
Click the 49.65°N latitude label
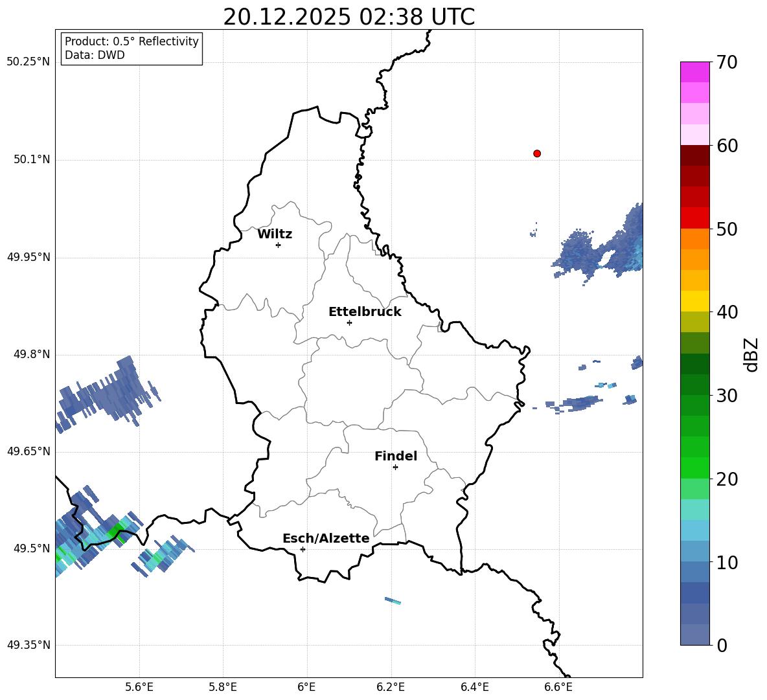[x=29, y=451]
